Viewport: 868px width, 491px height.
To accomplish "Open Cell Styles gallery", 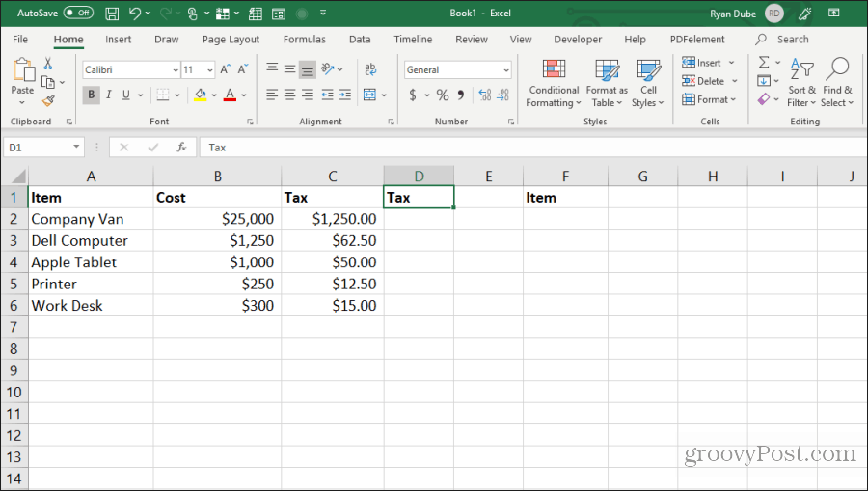I will 648,83.
